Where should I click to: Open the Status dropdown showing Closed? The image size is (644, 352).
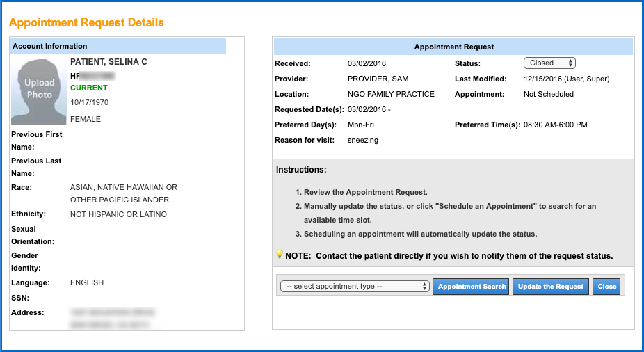[549, 63]
